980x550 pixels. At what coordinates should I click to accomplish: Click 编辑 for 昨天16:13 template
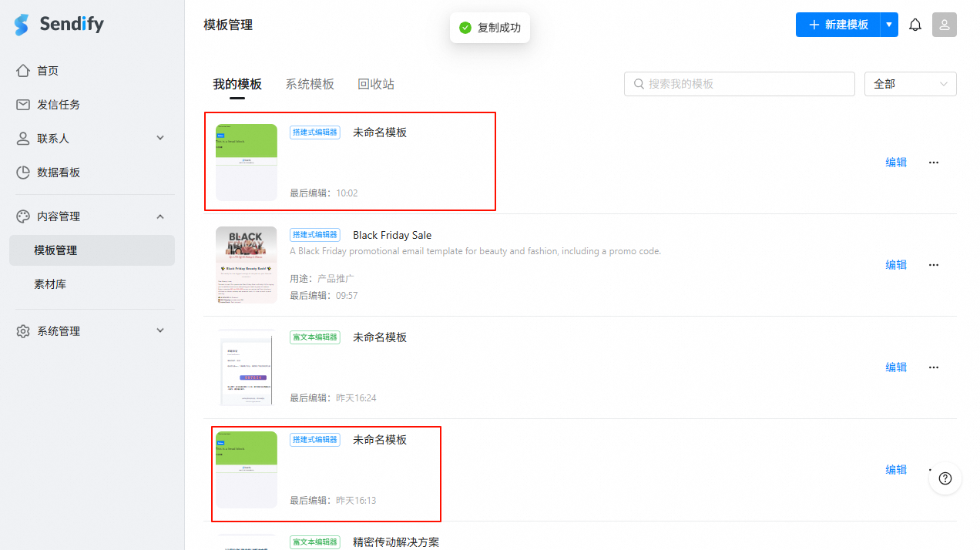point(896,470)
